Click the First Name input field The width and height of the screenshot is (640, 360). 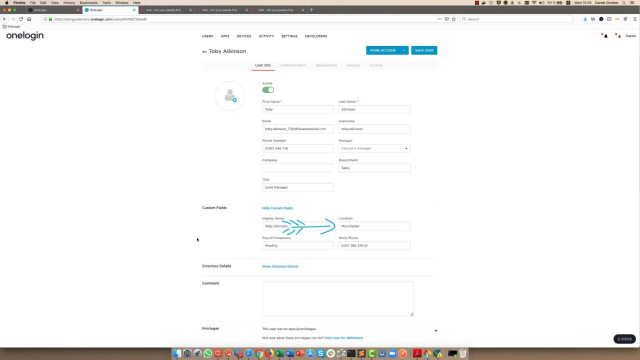pyautogui.click(x=298, y=109)
